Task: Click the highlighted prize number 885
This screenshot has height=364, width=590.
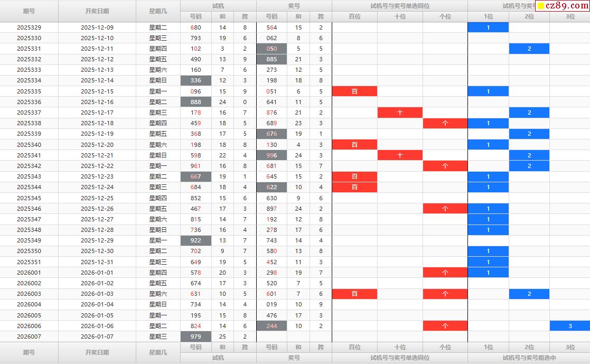Action: (x=271, y=59)
